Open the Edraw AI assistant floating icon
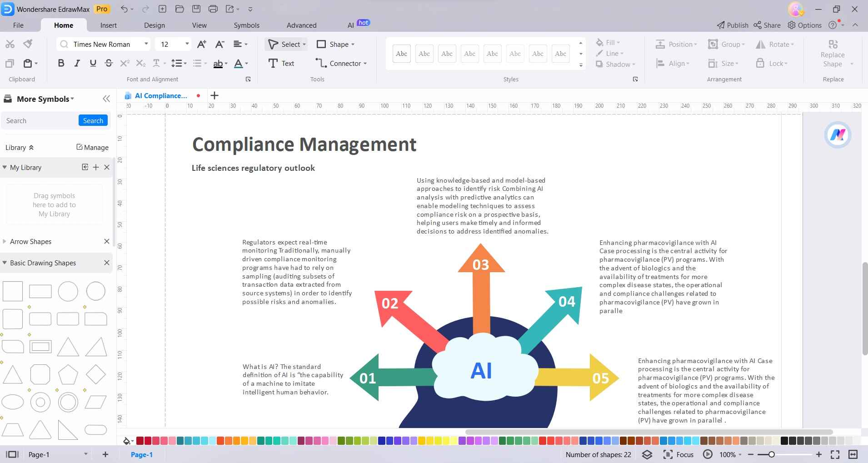This screenshot has width=868, height=463. click(x=838, y=134)
